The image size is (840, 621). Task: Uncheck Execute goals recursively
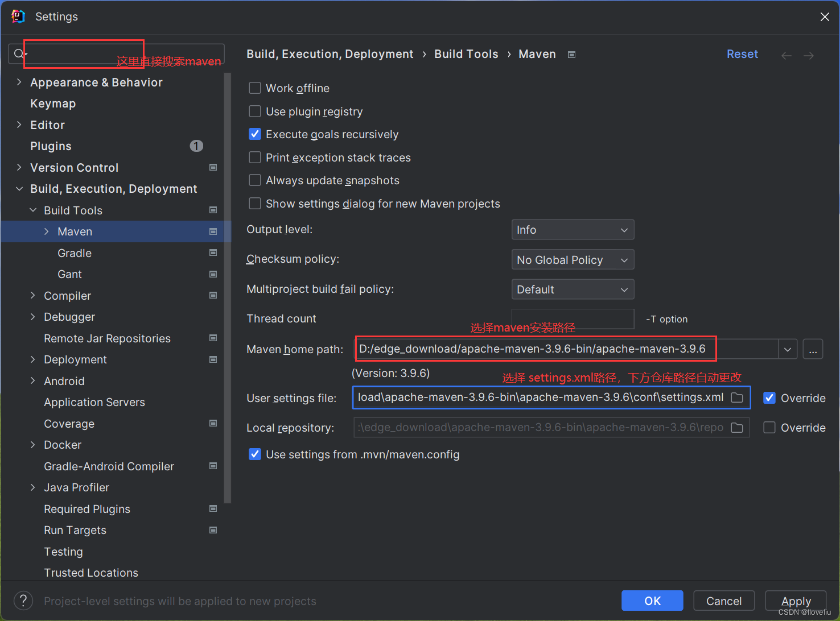255,134
